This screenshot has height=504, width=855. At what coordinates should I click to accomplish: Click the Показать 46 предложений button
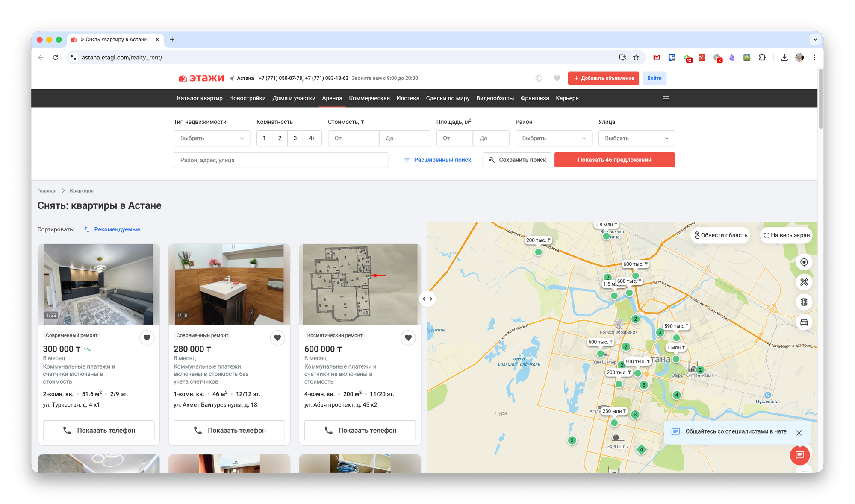[614, 160]
